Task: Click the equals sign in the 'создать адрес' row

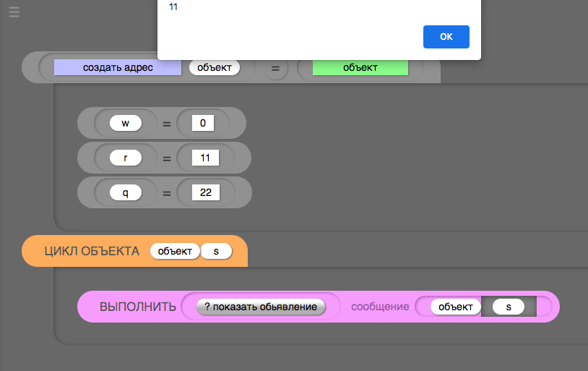Action: [276, 68]
